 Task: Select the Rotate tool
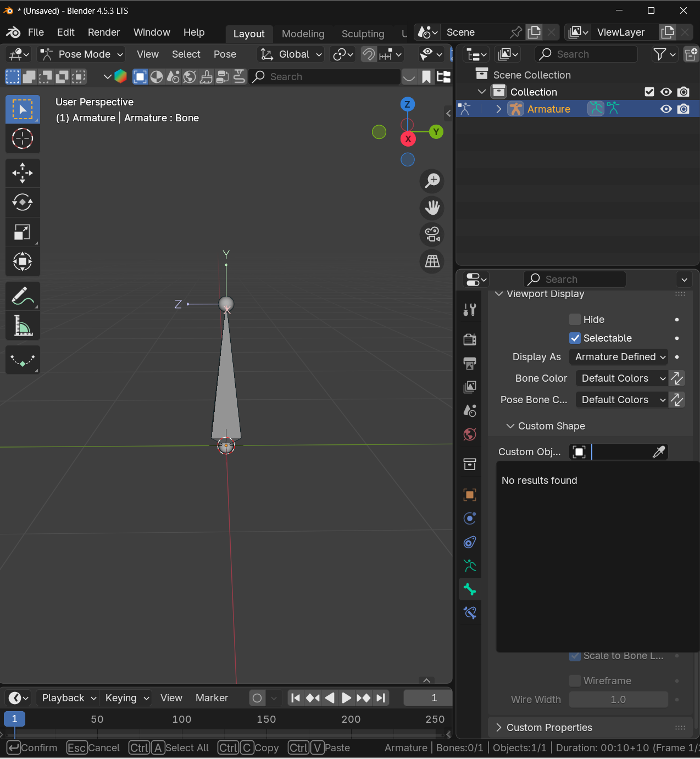click(23, 203)
